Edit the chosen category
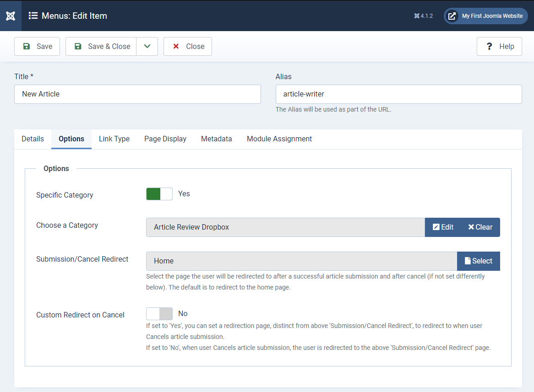This screenshot has height=392, width=534. [x=443, y=227]
